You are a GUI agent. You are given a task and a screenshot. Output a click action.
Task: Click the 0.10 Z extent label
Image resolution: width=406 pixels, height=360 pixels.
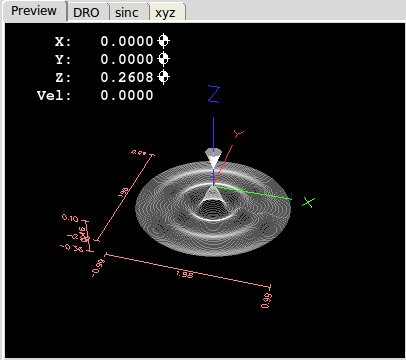pos(70,218)
